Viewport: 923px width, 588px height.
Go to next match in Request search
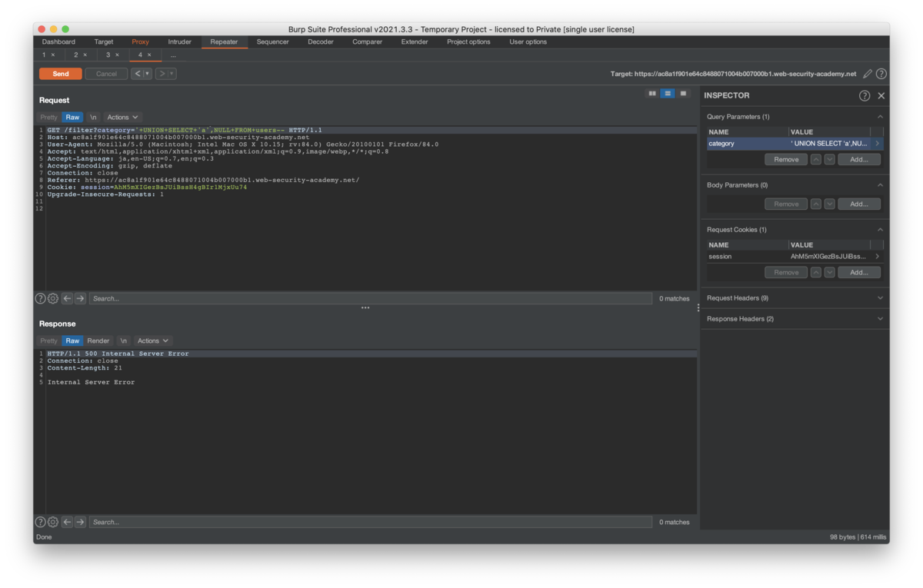click(x=80, y=298)
